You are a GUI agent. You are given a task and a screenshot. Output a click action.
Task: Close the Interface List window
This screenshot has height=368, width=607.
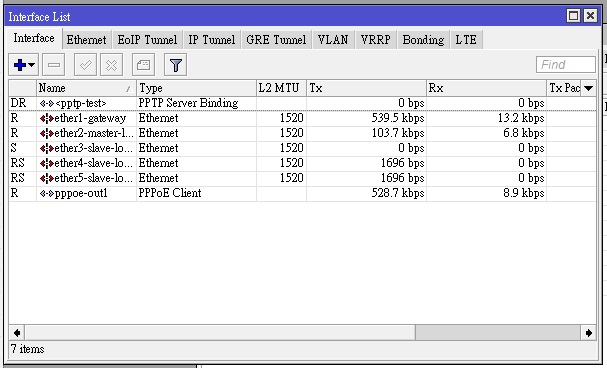pyautogui.click(x=590, y=16)
